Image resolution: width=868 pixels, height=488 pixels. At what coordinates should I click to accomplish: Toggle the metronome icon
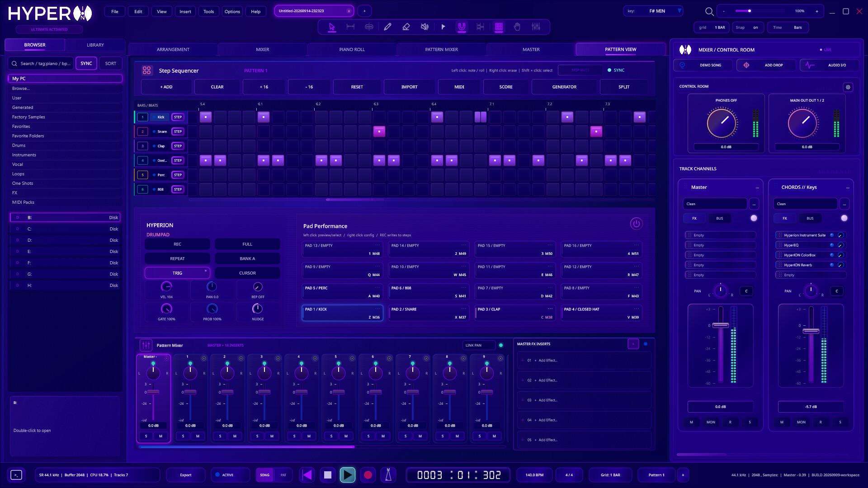tap(388, 475)
